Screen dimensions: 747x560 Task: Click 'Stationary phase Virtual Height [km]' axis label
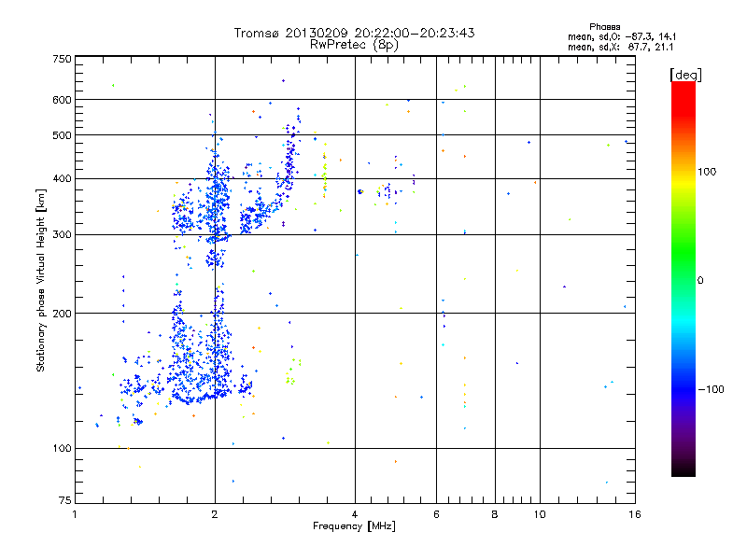coord(41,281)
